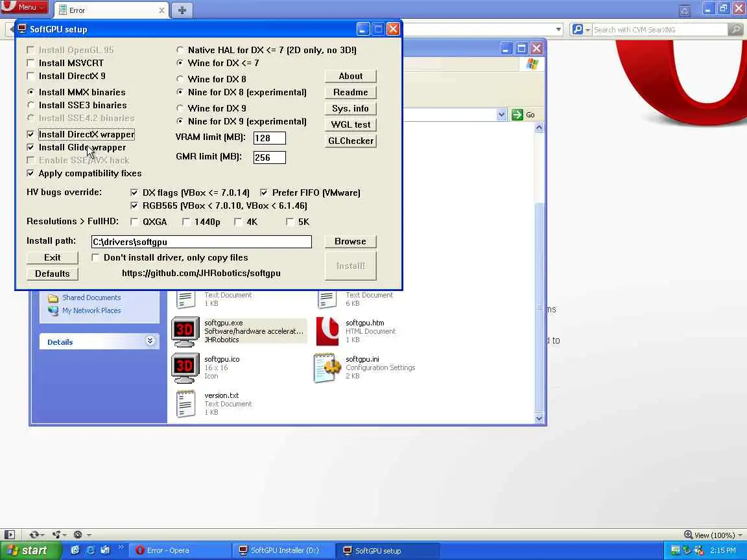
Task: Select softgpu.ini settings file icon
Action: [x=327, y=367]
